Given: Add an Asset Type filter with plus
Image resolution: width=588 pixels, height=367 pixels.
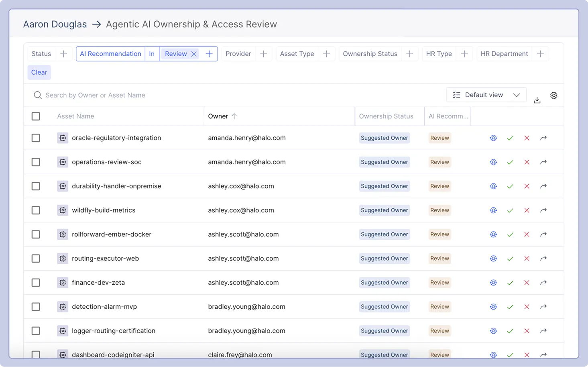Looking at the screenshot, I should tap(326, 54).
